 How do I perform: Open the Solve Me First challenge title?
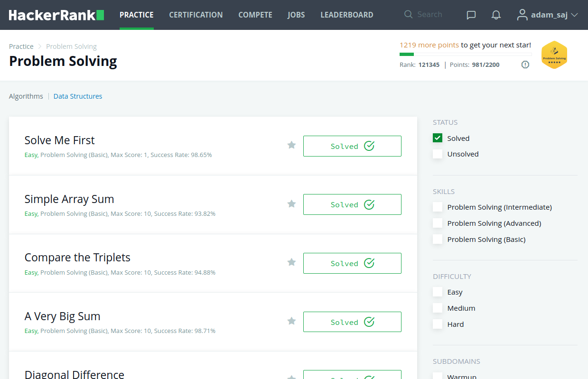point(60,140)
